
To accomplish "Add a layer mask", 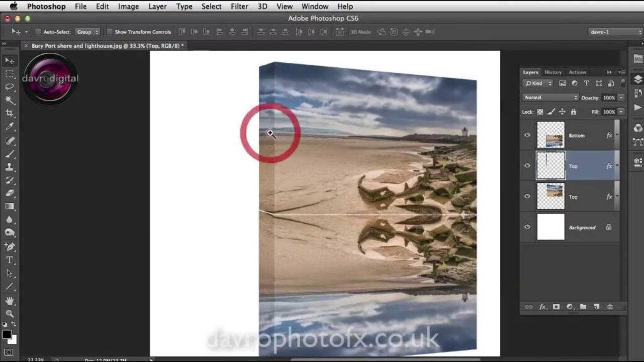I will click(x=555, y=307).
